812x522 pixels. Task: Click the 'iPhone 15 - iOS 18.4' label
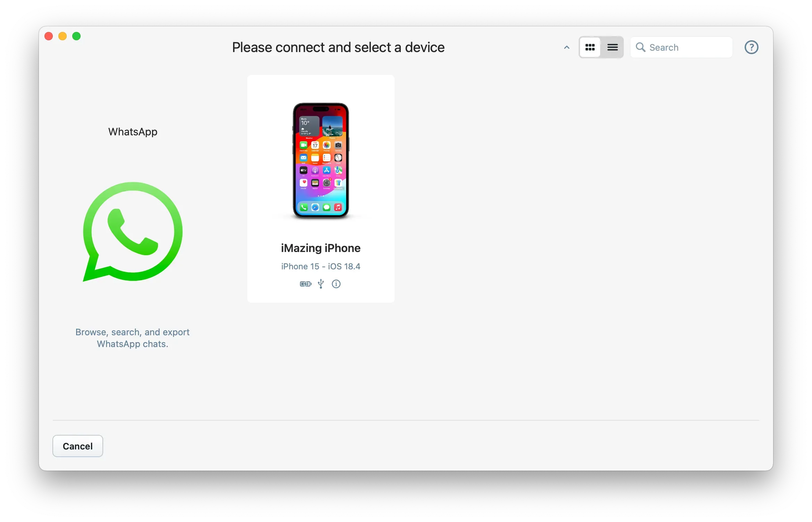(321, 266)
